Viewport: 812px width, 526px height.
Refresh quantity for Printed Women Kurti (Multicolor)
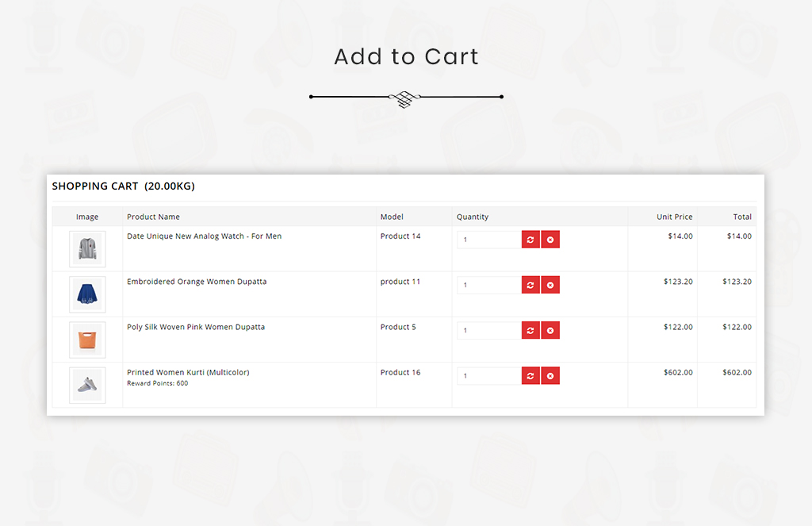[x=530, y=376]
